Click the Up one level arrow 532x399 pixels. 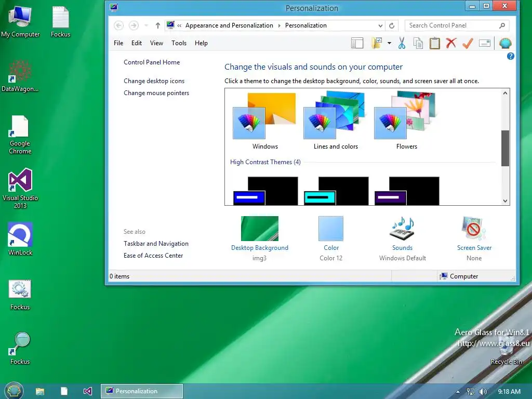[x=158, y=25]
